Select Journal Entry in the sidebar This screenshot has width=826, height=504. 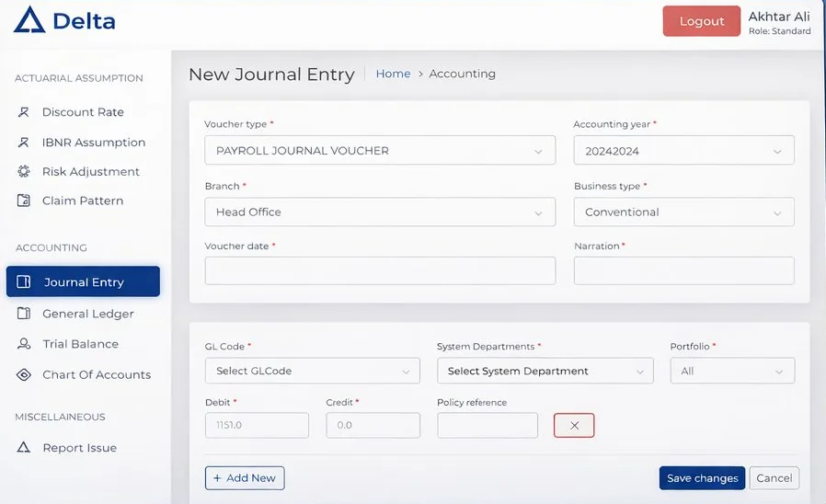(83, 281)
